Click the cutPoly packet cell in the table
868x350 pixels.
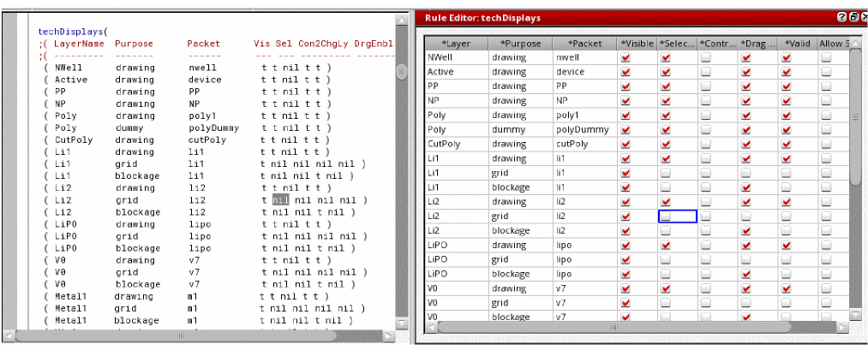pyautogui.click(x=583, y=145)
